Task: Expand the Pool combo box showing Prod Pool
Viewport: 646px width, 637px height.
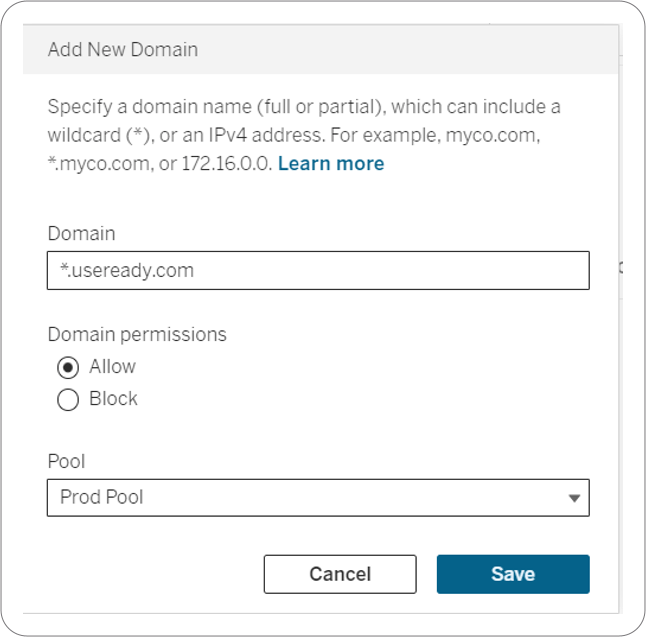Action: [318, 497]
